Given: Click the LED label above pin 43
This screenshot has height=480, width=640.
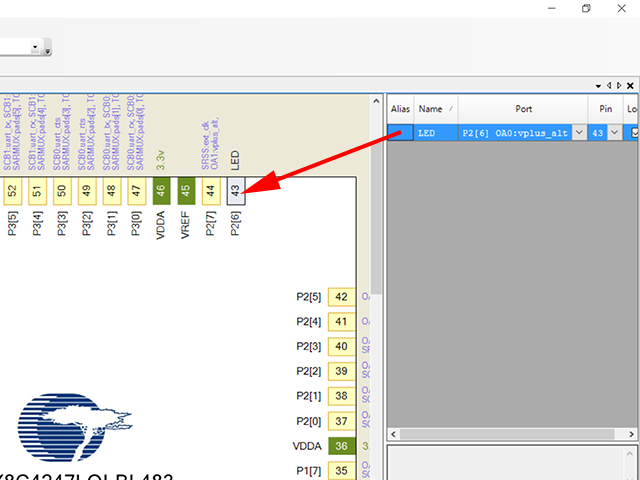Looking at the screenshot, I should (x=235, y=160).
